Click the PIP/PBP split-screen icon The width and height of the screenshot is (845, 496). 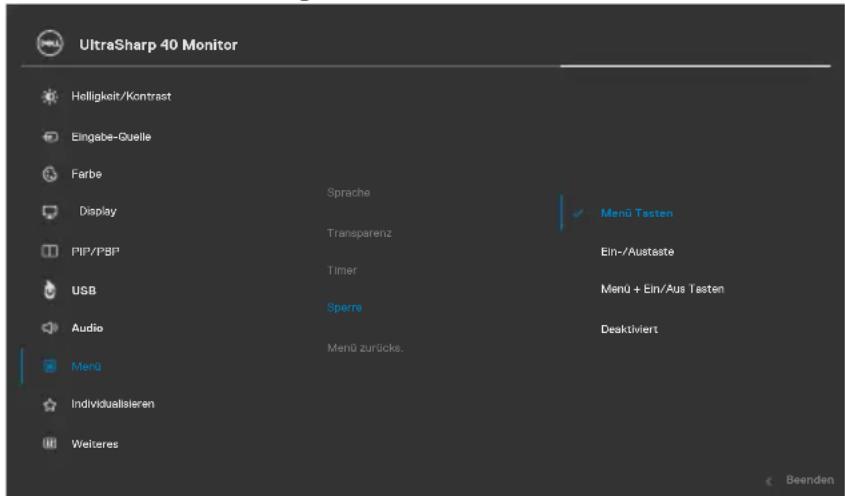click(50, 251)
